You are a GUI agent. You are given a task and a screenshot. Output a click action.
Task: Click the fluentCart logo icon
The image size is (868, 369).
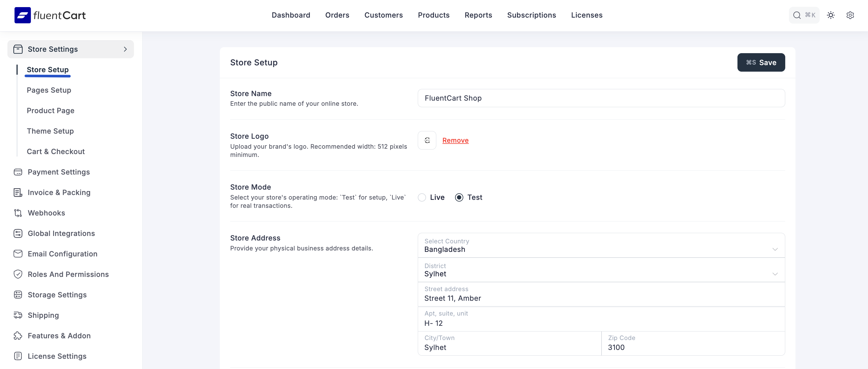tap(22, 15)
